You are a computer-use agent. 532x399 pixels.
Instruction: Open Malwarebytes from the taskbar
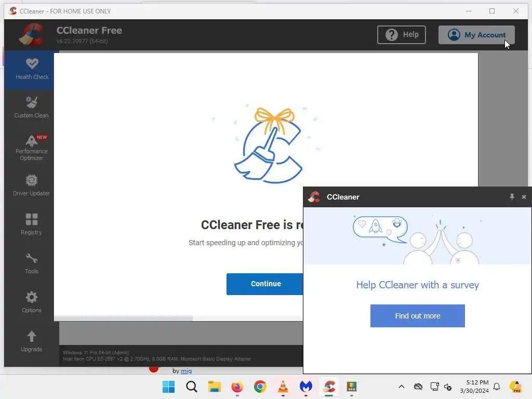306,387
